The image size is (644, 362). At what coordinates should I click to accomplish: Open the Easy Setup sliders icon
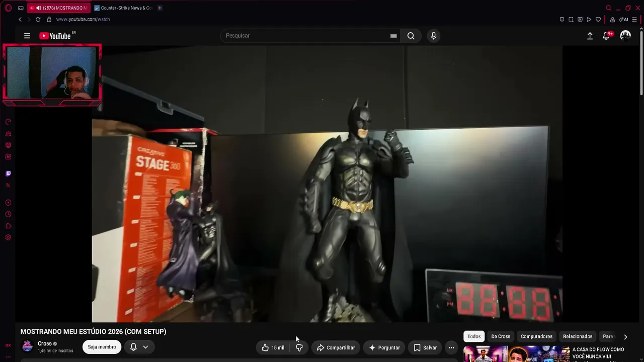[635, 20]
